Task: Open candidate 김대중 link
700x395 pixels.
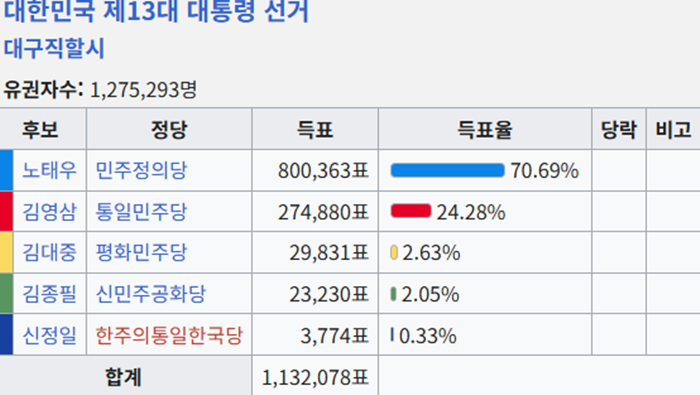Action: [50, 253]
